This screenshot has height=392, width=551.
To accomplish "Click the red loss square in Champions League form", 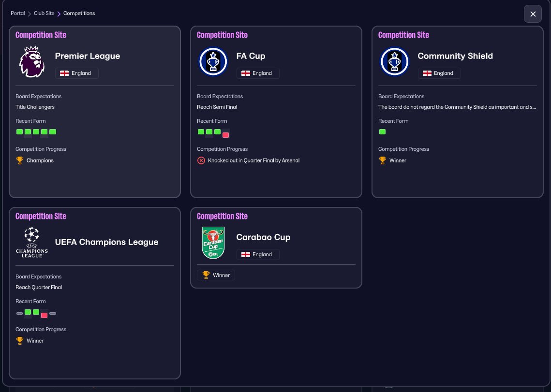I will coord(45,315).
